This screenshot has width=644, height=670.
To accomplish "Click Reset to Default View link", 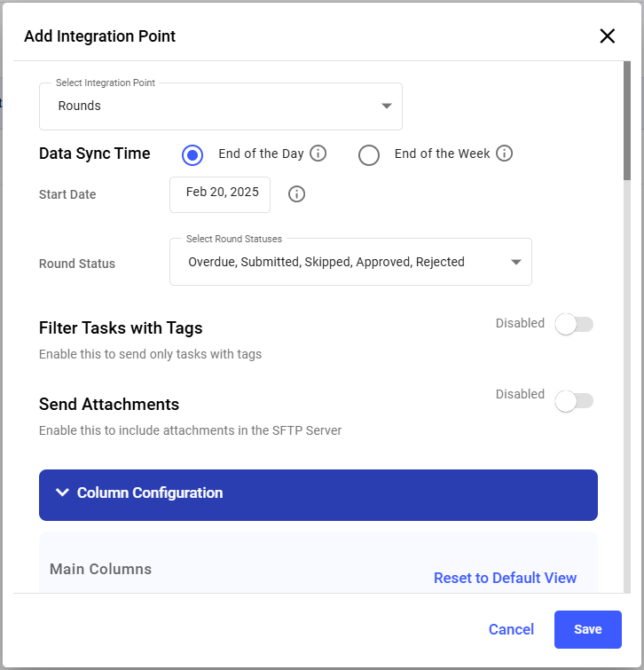I will coord(505,578).
